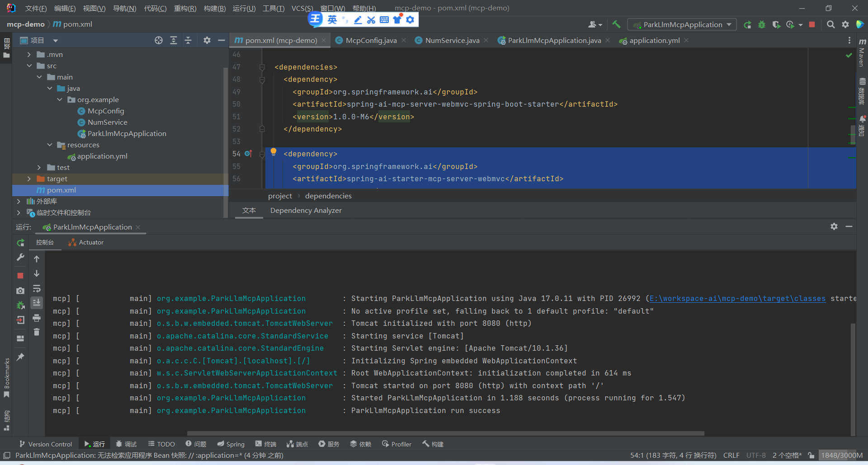The width and height of the screenshot is (868, 465).
Task: Click the dependencies breadcrumb
Action: point(328,196)
